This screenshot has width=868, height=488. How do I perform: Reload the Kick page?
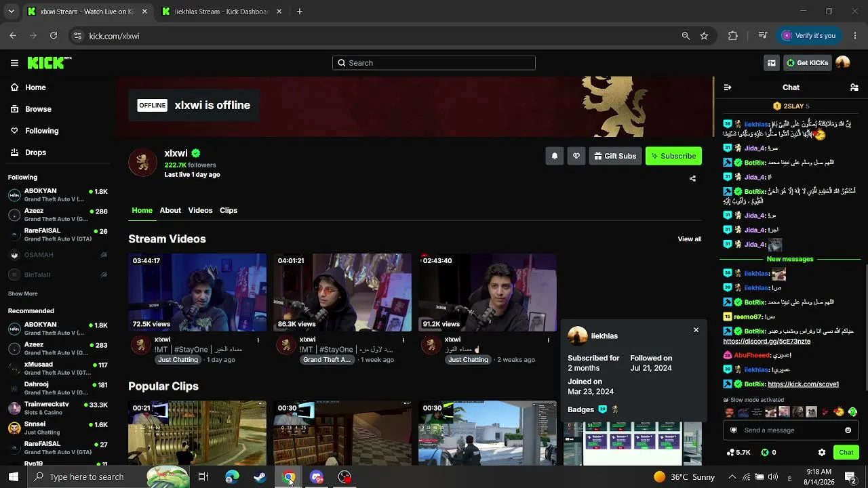point(54,36)
